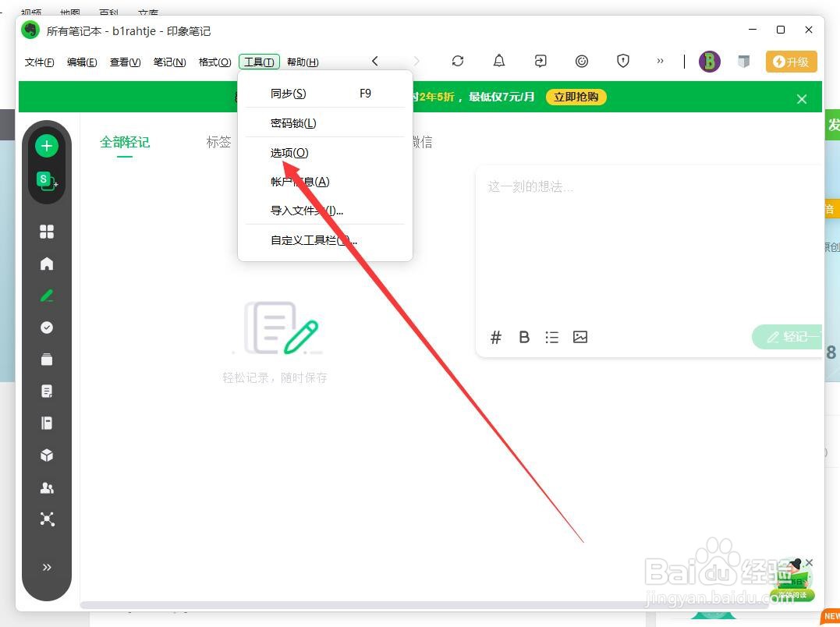This screenshot has height=627, width=840.
Task: Open the notebook book icon in sidebar
Action: tap(47, 423)
